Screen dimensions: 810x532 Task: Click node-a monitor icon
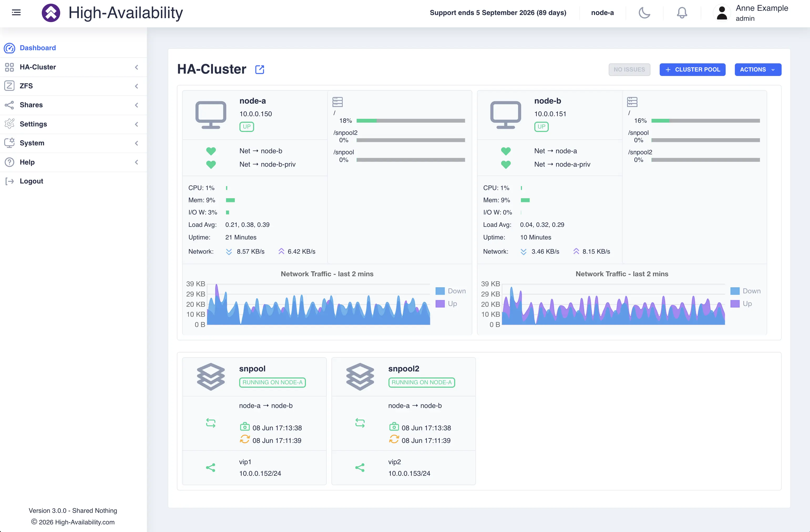point(211,115)
